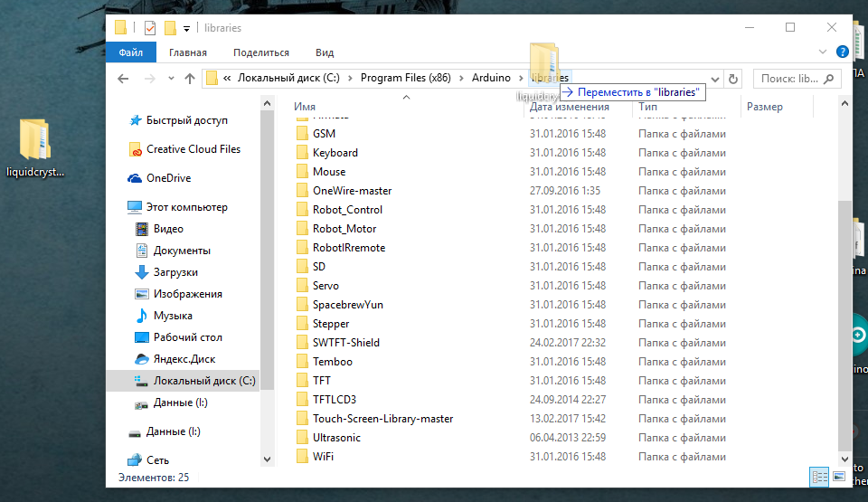This screenshot has width=868, height=502.
Task: Select Быстрый доступ in navigation pane
Action: coord(186,120)
